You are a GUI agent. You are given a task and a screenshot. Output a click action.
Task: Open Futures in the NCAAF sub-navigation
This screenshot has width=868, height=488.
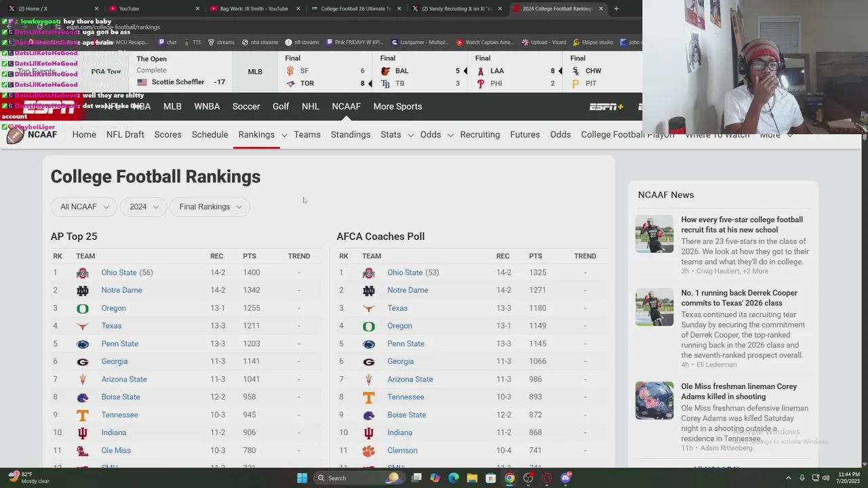pyautogui.click(x=525, y=135)
